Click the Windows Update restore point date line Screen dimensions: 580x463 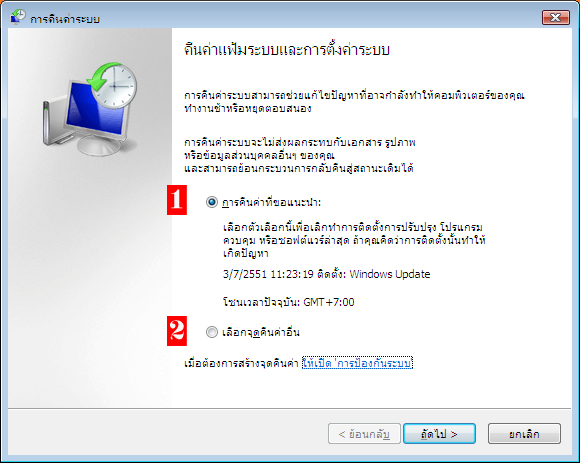327,274
